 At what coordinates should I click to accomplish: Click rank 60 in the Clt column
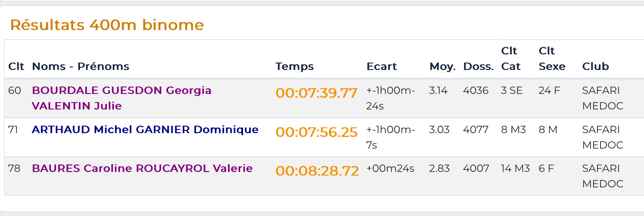pyautogui.click(x=15, y=90)
